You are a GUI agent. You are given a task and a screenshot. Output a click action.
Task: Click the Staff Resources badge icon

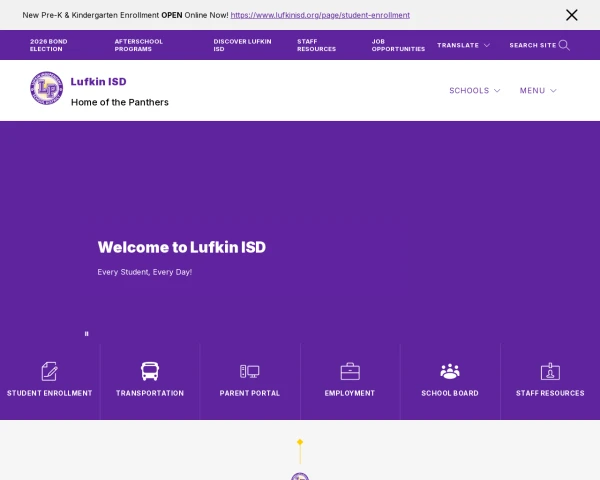550,371
